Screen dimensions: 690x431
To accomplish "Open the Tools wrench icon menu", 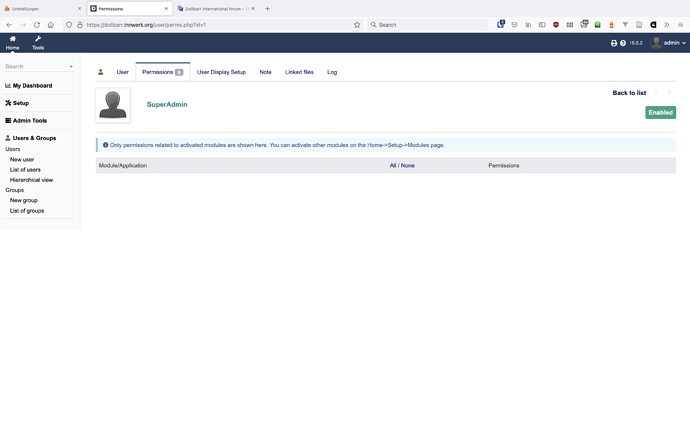I will click(38, 40).
